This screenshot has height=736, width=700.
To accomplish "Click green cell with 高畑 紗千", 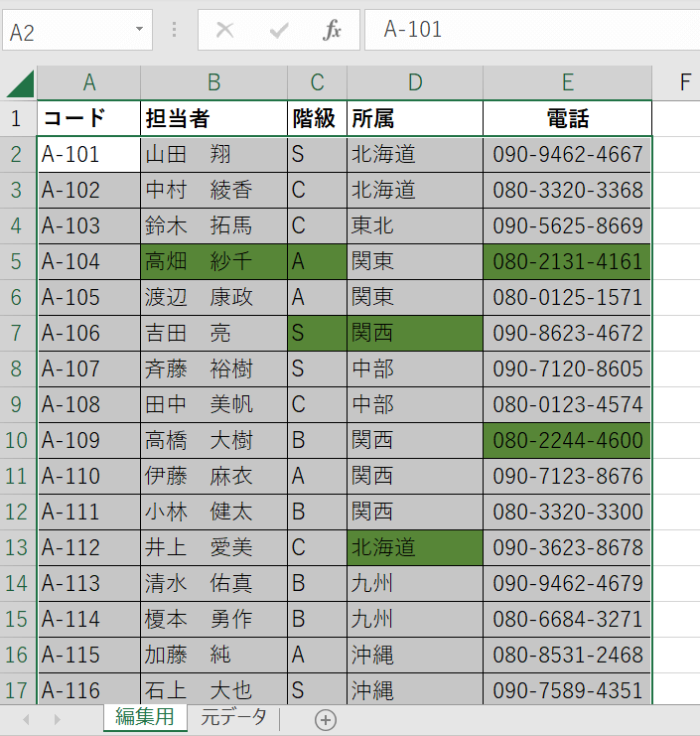I will [213, 262].
